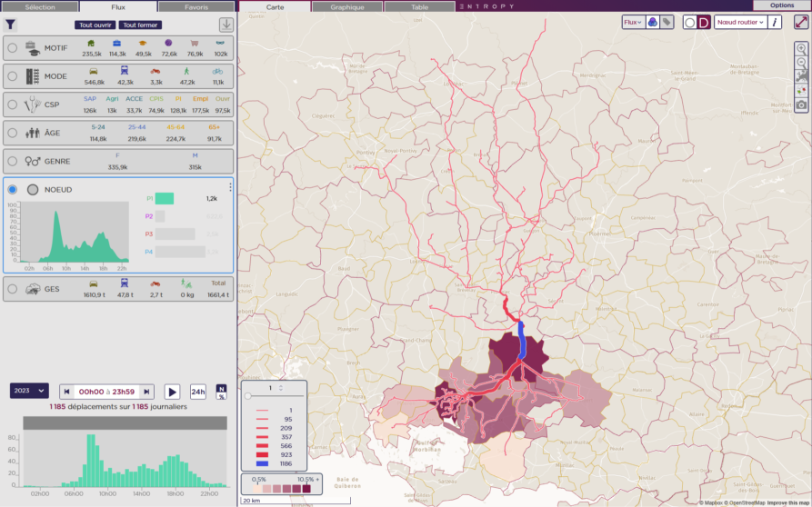Expand map to fullscreen with arrows icon

coord(801,22)
